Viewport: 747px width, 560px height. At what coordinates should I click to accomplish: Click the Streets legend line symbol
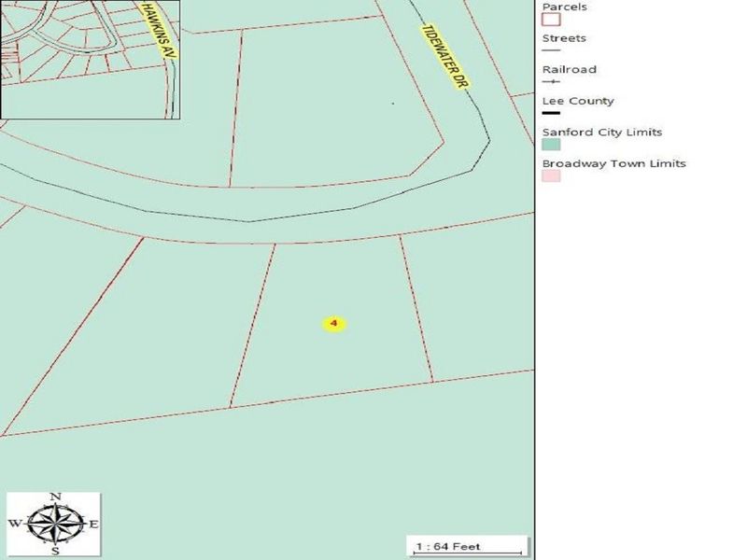pyautogui.click(x=551, y=50)
